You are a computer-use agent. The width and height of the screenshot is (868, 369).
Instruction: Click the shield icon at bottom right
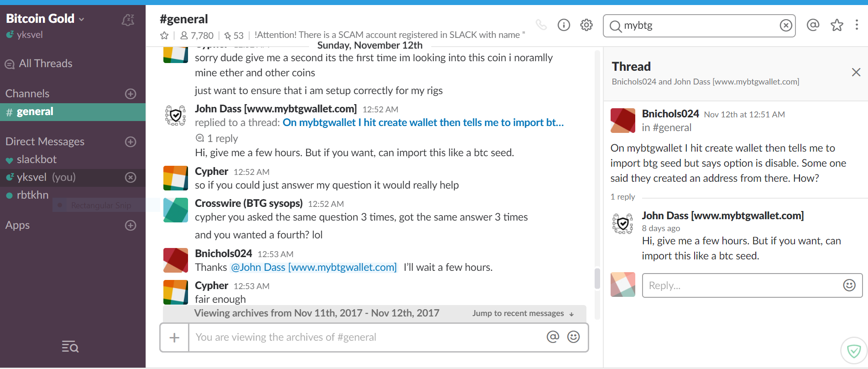point(854,351)
